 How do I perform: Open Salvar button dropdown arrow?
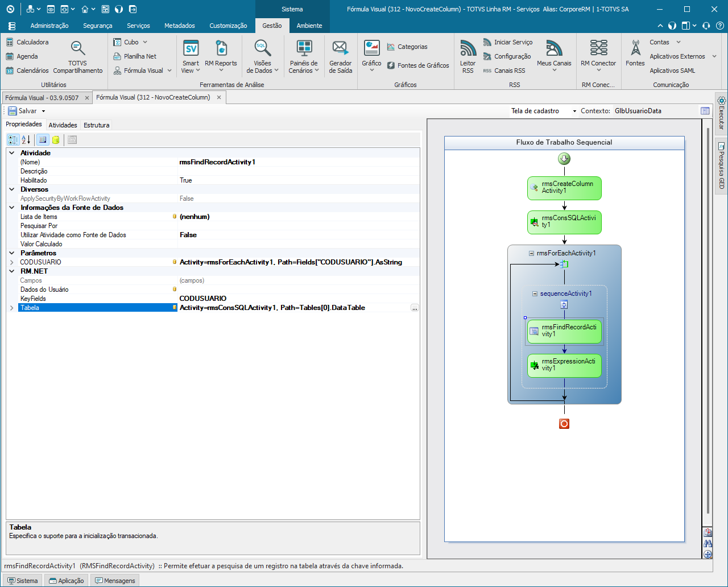(x=43, y=111)
